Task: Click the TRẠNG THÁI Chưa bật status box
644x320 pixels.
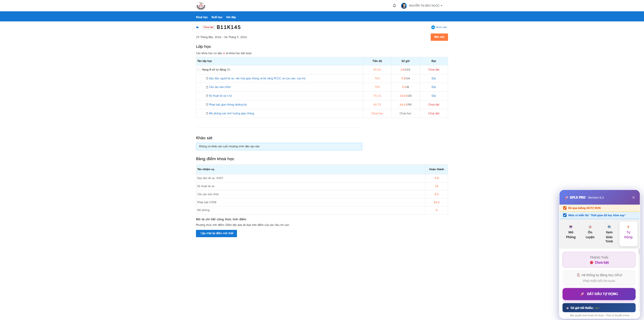Action: pyautogui.click(x=599, y=260)
